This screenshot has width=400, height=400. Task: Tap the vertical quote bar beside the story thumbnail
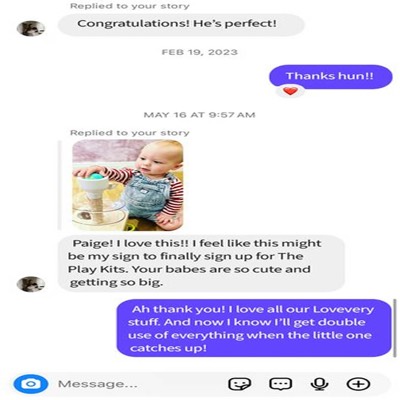[60, 185]
